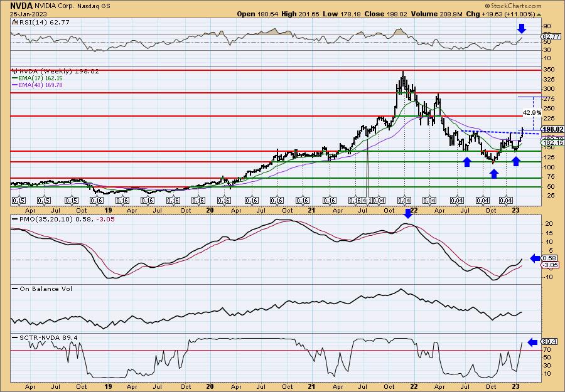Click the green up triangle after Chg
Screen dimensions: 565x392
click(x=539, y=14)
